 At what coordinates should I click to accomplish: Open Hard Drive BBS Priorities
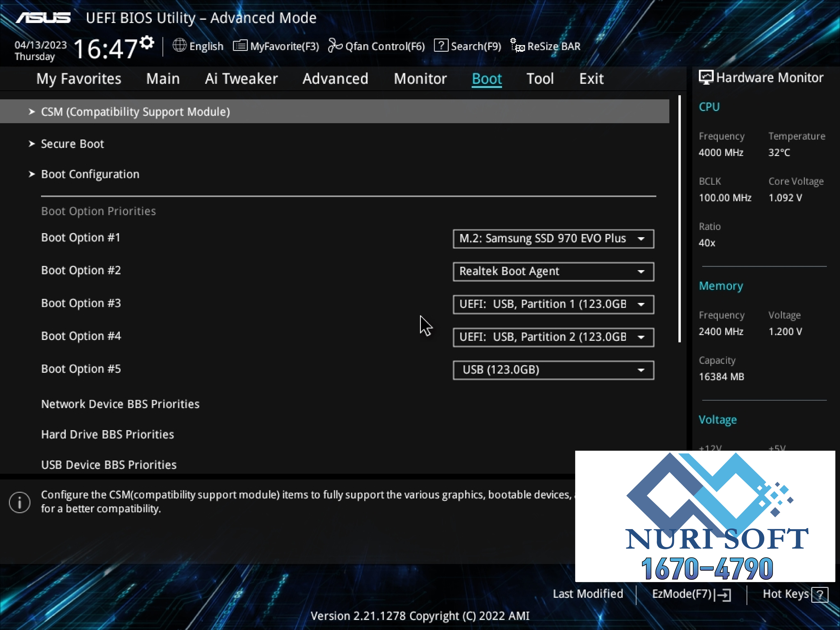pos(108,434)
